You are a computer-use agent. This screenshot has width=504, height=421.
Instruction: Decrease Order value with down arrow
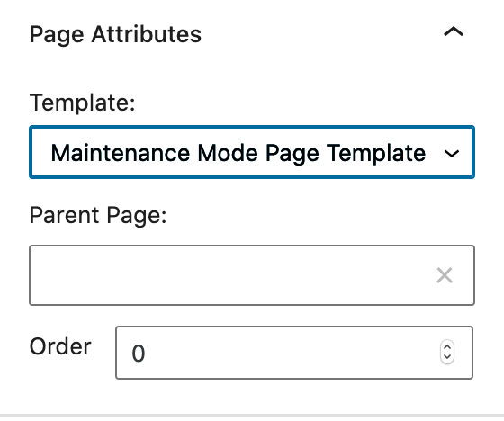point(447,357)
